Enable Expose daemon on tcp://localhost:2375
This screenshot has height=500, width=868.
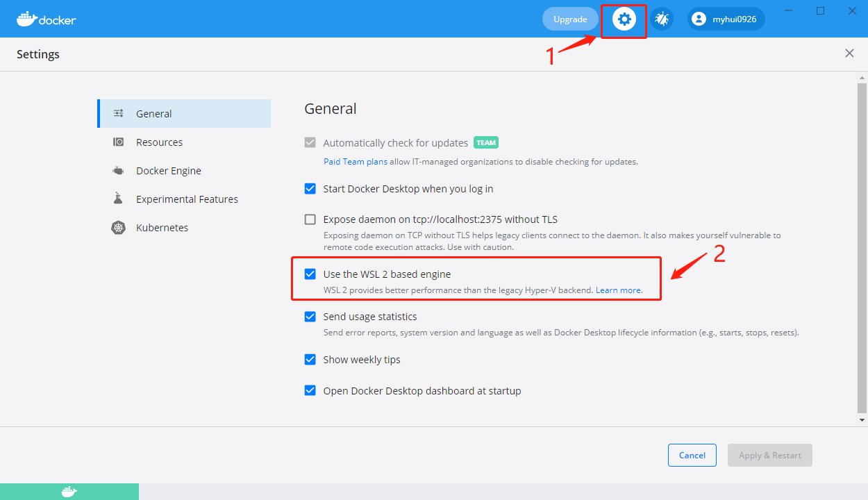(x=310, y=219)
